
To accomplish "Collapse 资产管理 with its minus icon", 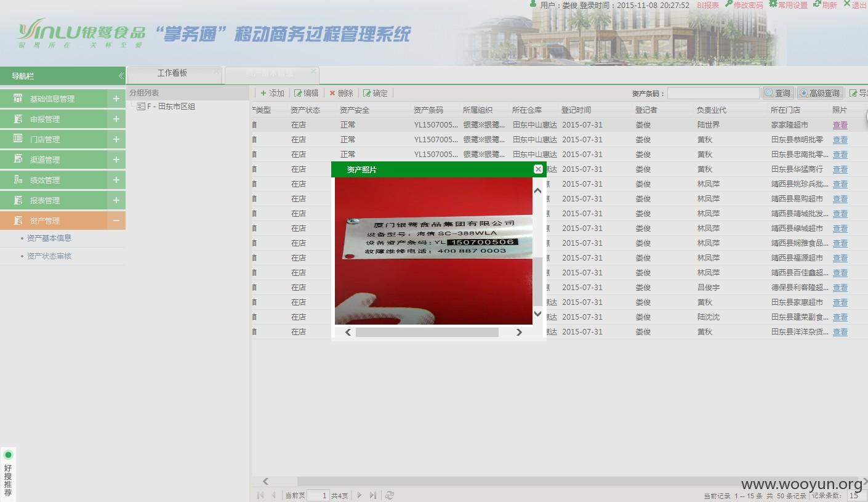I will [116, 221].
